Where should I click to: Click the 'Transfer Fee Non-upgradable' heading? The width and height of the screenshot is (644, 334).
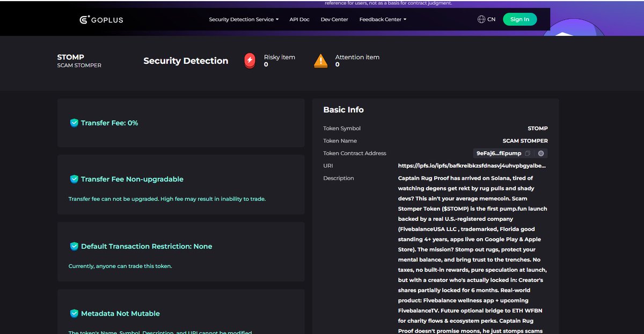coord(132,179)
